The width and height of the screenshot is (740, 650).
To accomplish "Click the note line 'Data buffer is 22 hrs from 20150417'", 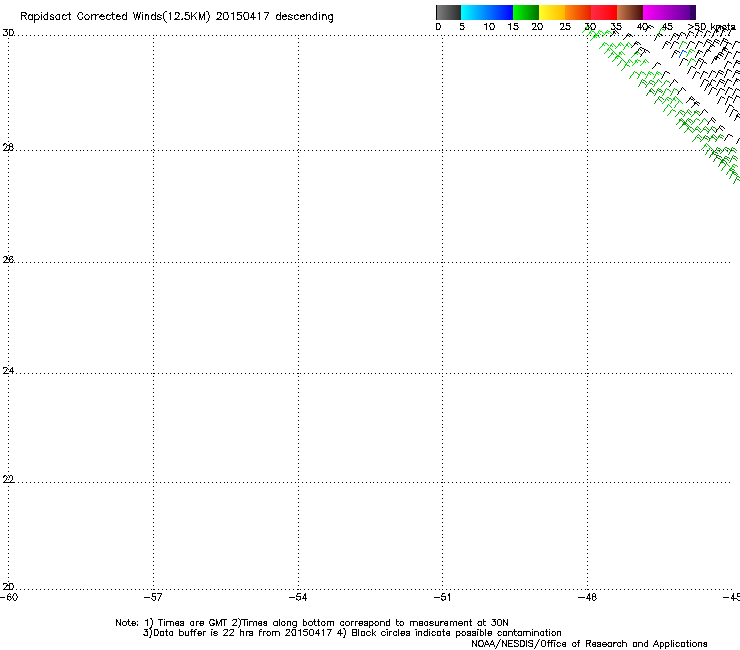I will [x=243, y=633].
